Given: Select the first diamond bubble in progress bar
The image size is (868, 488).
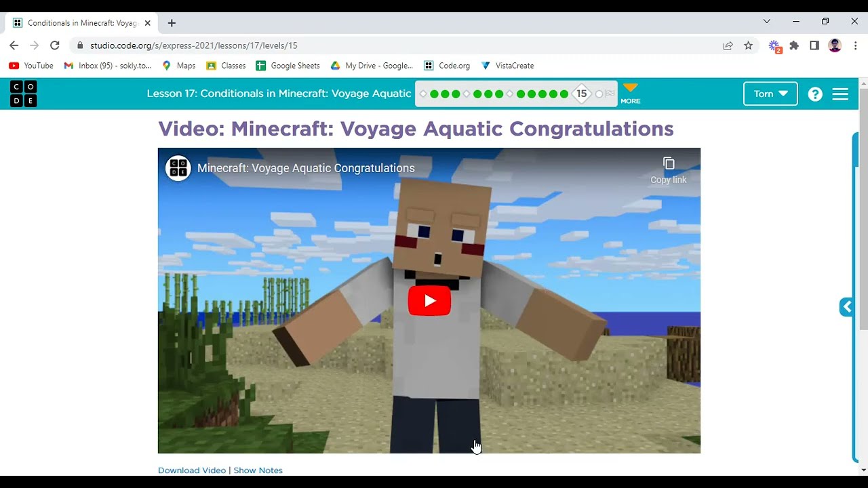Looking at the screenshot, I should pos(423,94).
